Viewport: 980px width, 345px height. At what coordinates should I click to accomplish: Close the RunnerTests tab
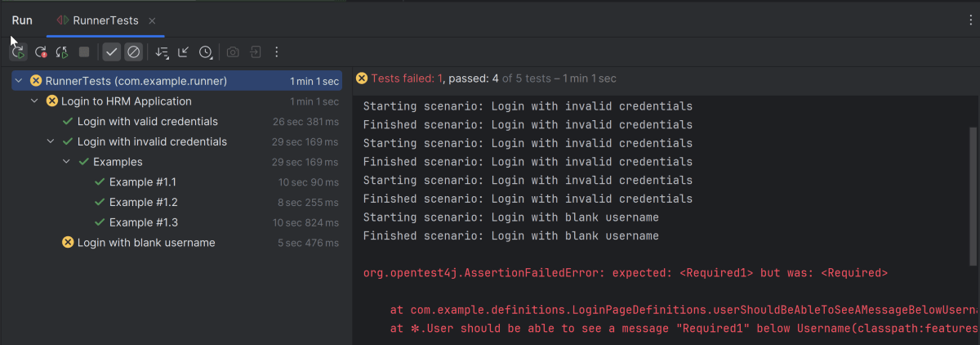[x=153, y=20]
